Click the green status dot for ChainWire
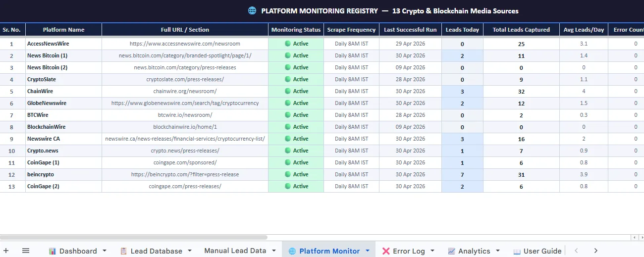The width and height of the screenshot is (644, 257). click(288, 91)
